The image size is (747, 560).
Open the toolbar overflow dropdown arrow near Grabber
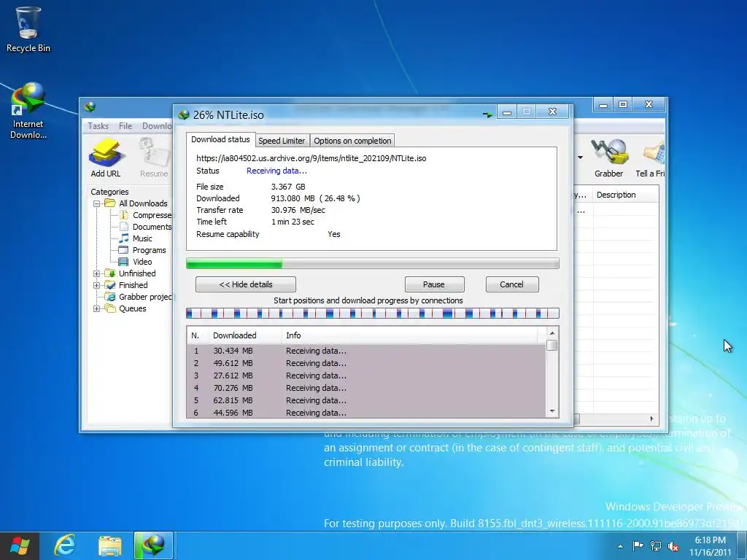pyautogui.click(x=580, y=157)
